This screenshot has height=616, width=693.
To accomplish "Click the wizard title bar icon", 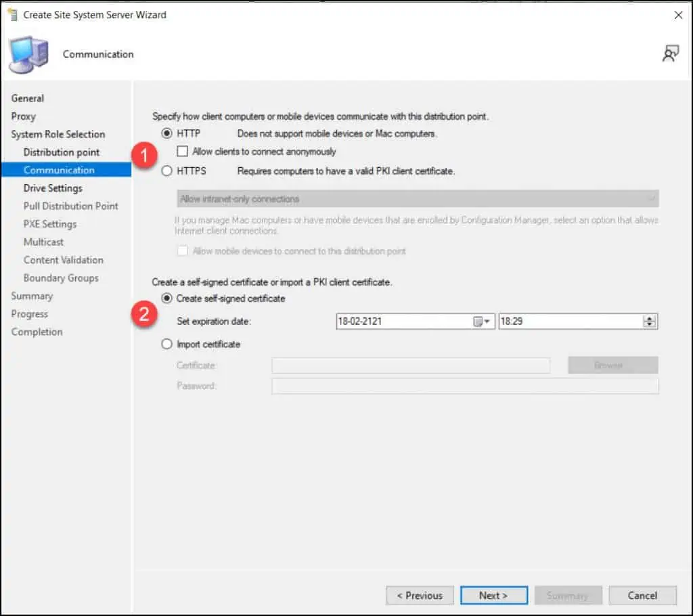I will pyautogui.click(x=12, y=14).
